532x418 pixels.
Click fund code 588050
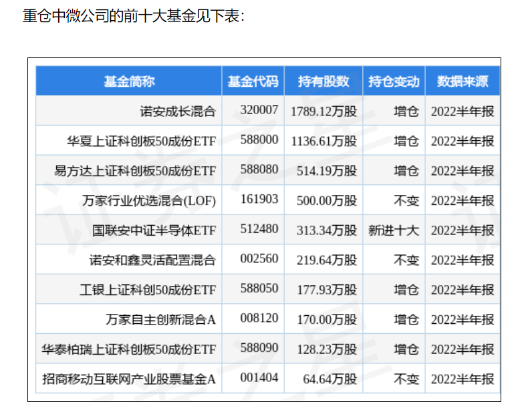259,288
